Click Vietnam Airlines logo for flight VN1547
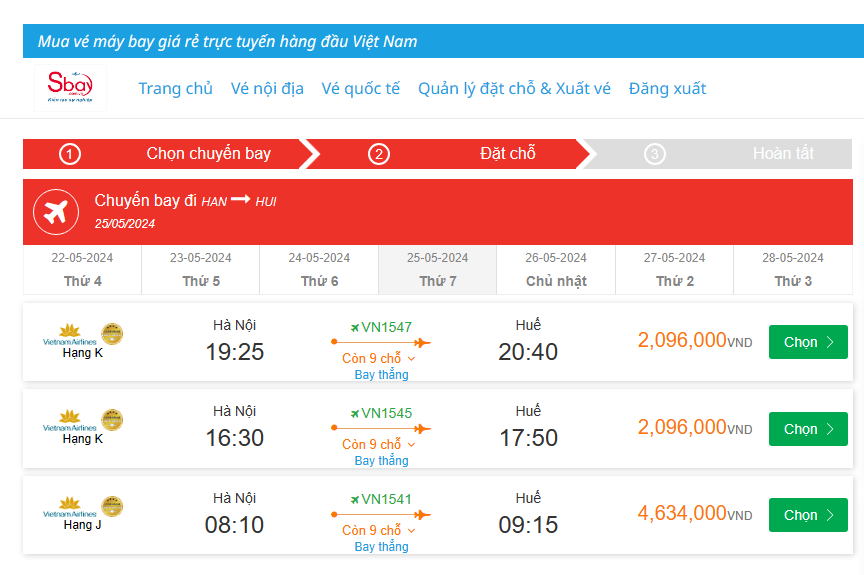This screenshot has height=575, width=864. [x=68, y=333]
